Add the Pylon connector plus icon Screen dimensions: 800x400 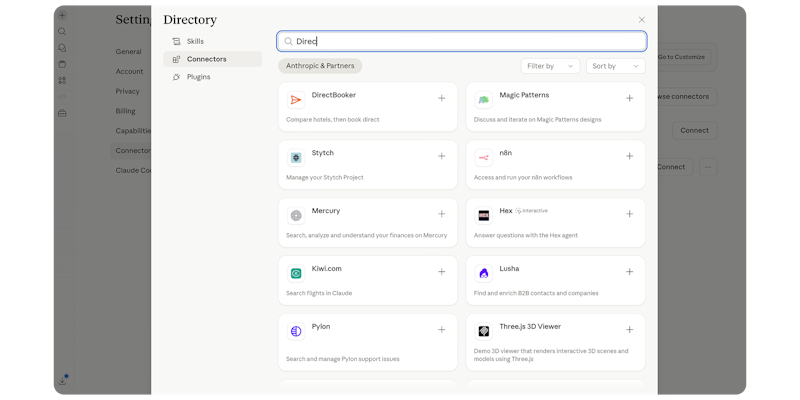click(x=442, y=330)
